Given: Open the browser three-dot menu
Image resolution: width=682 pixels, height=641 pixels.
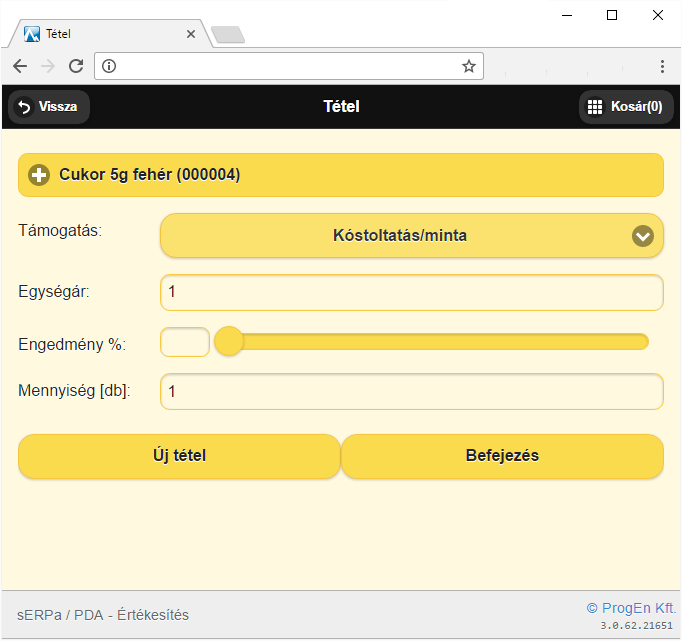Looking at the screenshot, I should [662, 66].
